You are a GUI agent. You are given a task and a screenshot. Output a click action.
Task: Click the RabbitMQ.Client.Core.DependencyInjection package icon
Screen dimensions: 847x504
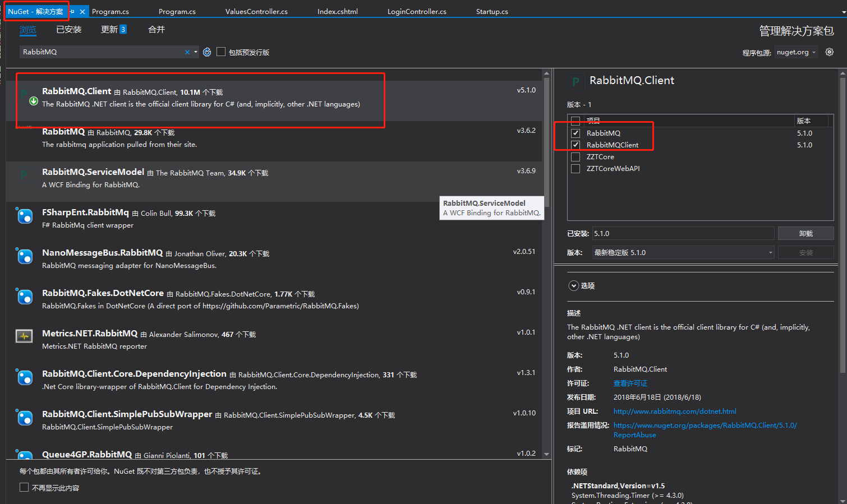(x=24, y=377)
